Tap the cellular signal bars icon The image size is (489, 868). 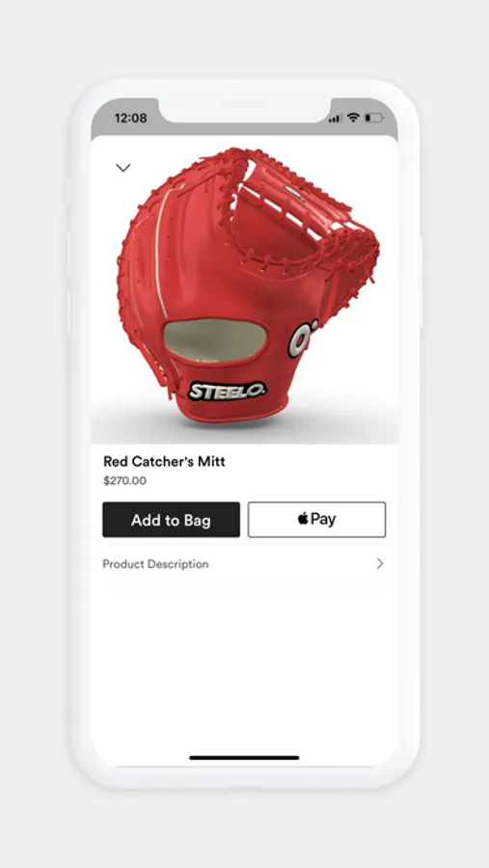pos(335,119)
